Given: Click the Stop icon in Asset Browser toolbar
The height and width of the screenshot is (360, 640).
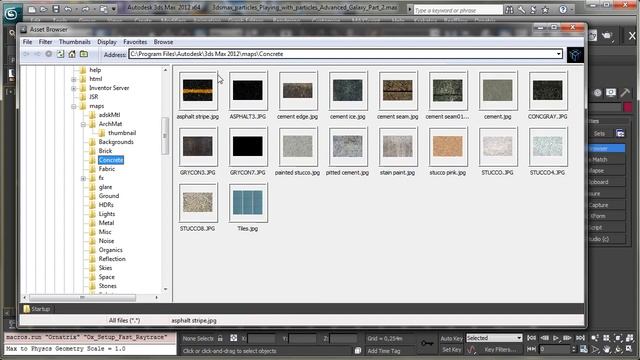Looking at the screenshot, I should pyautogui.click(x=49, y=54).
